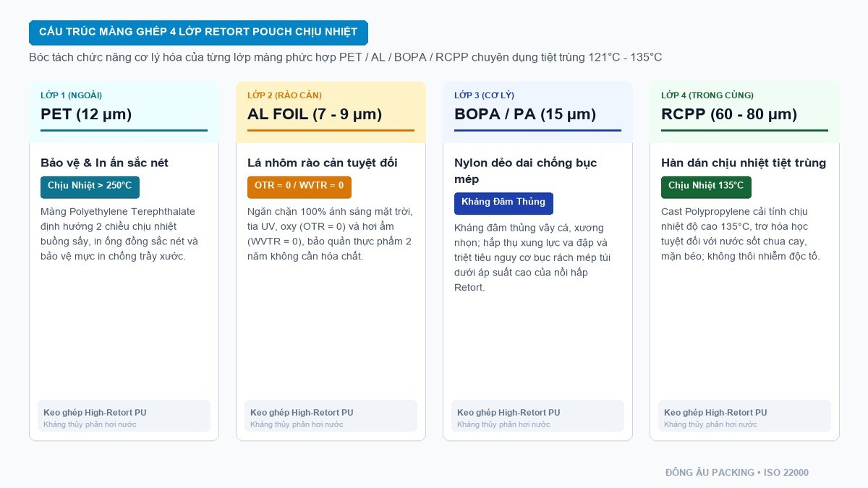Select the "RCPP (60 - 80 µm)" card title
This screenshot has height=488, width=868.
(x=729, y=114)
